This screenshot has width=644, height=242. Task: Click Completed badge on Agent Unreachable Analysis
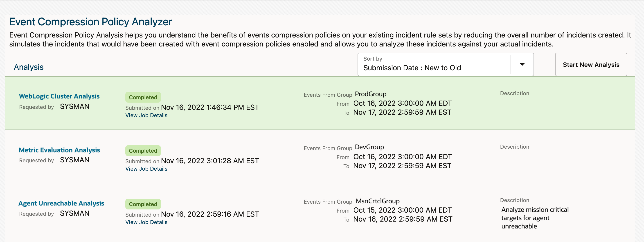pos(143,204)
